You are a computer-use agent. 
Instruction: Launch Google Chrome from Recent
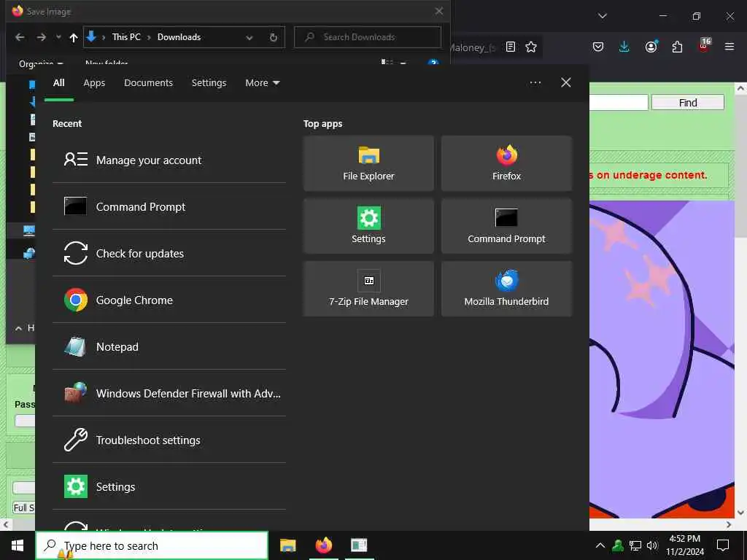click(x=169, y=300)
